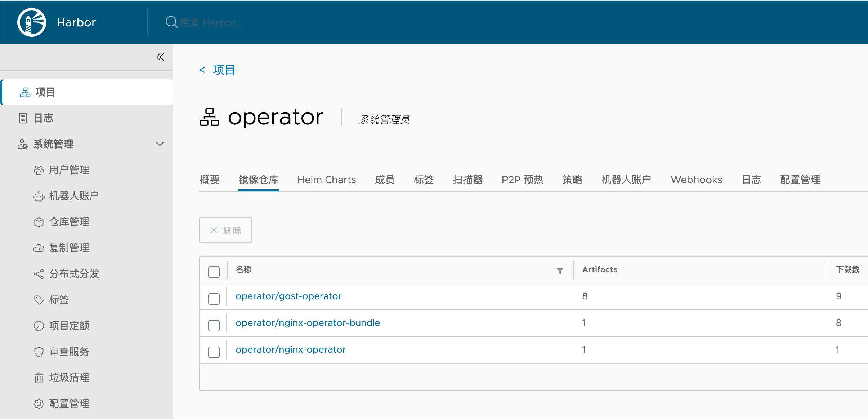Collapse the 系统管理 section chevron

click(160, 144)
